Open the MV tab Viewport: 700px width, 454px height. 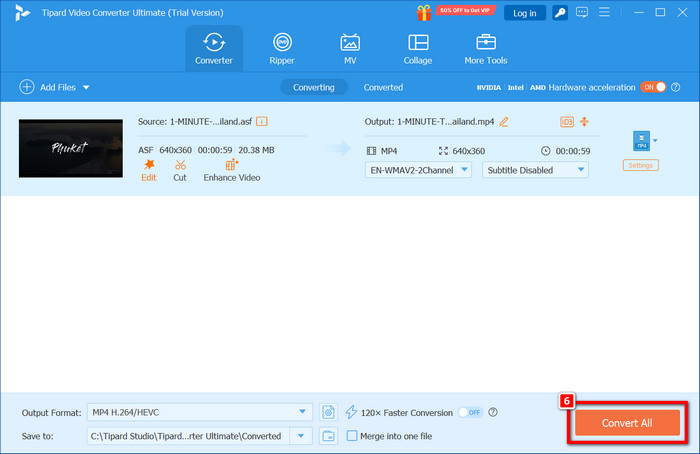point(350,49)
